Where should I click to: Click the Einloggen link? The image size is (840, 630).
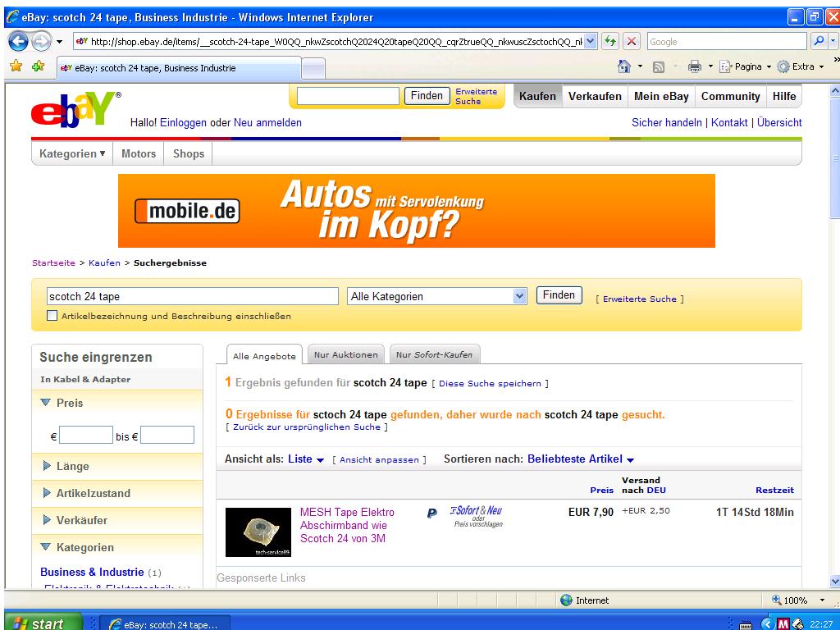pyautogui.click(x=183, y=123)
